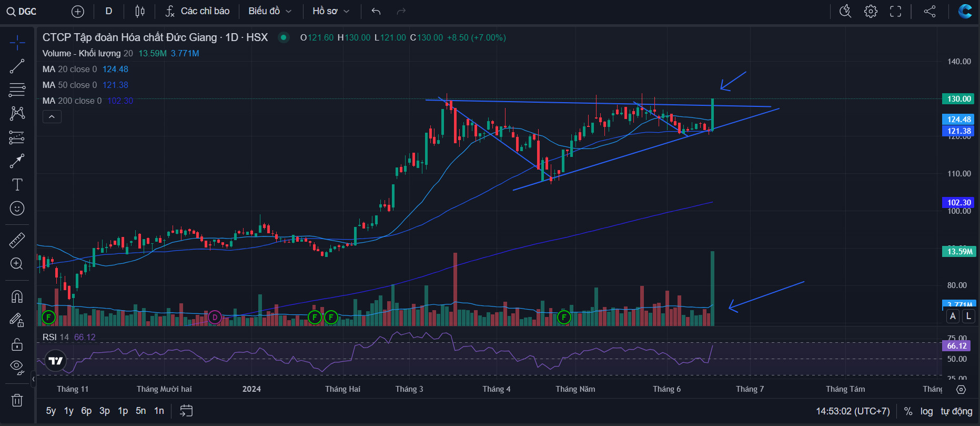Select the ruler measure tool
The height and width of the screenshot is (426, 980).
(x=17, y=241)
